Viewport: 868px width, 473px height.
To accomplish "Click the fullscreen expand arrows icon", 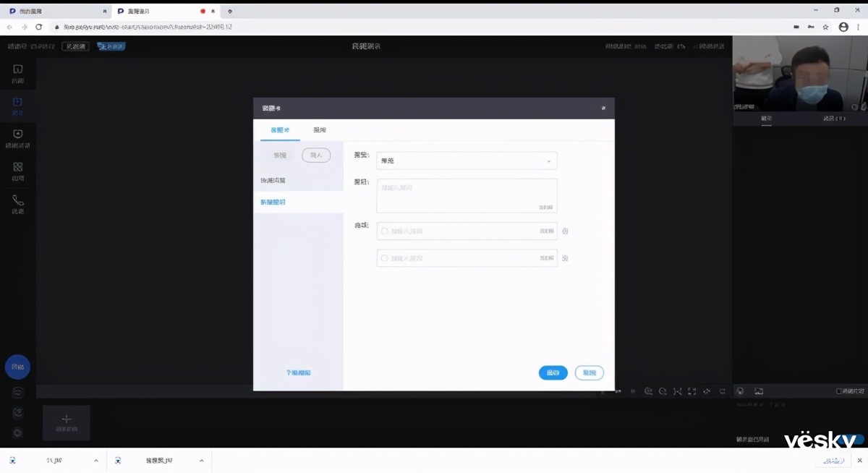I will coord(678,391).
